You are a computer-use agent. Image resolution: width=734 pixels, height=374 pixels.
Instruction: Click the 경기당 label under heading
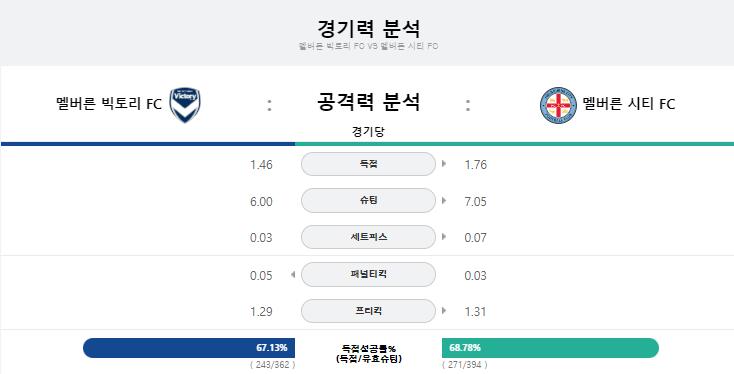pos(368,132)
